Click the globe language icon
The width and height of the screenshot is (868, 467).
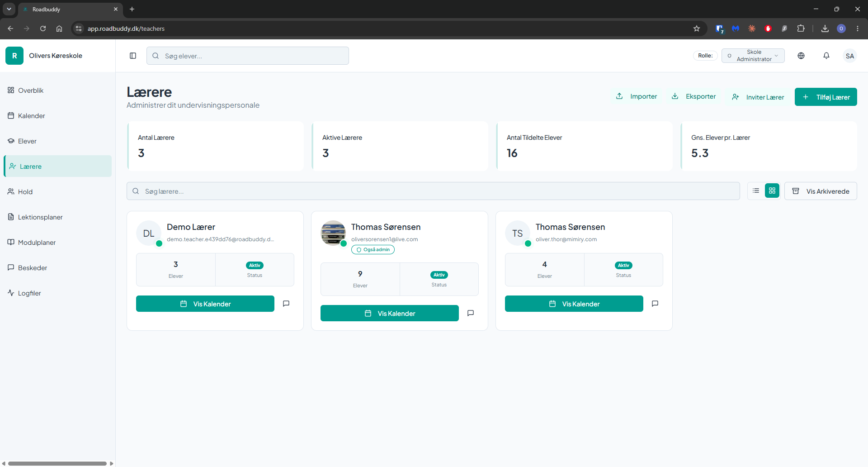click(x=801, y=56)
